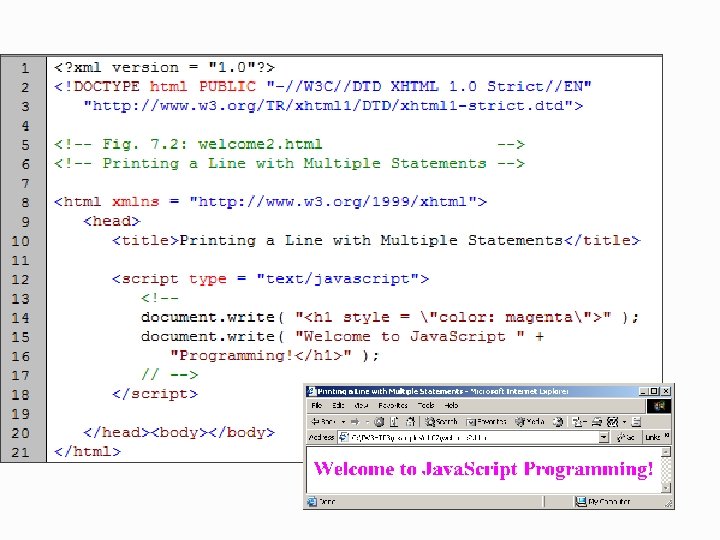Image resolution: width=720 pixels, height=540 pixels.
Task: Click the My Computer zone icon in the status bar
Action: tap(581, 501)
